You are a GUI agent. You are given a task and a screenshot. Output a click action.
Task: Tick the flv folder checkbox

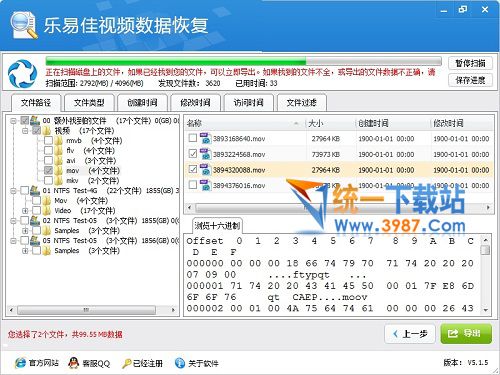click(49, 151)
